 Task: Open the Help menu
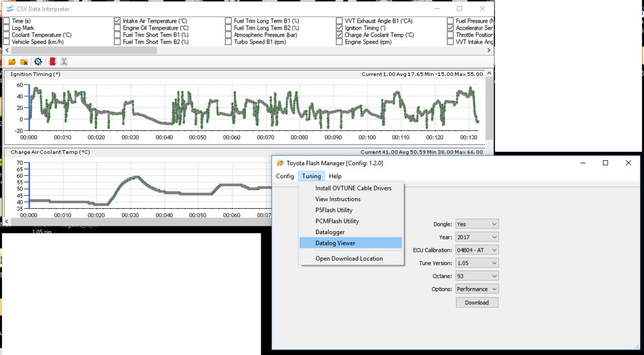tap(335, 176)
